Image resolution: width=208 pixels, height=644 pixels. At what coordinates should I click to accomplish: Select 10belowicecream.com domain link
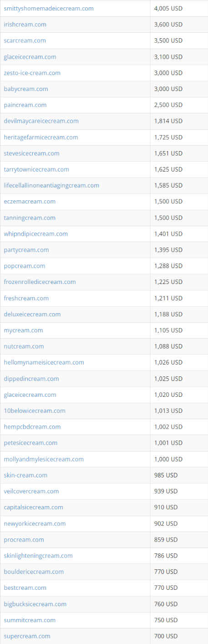coord(35,411)
